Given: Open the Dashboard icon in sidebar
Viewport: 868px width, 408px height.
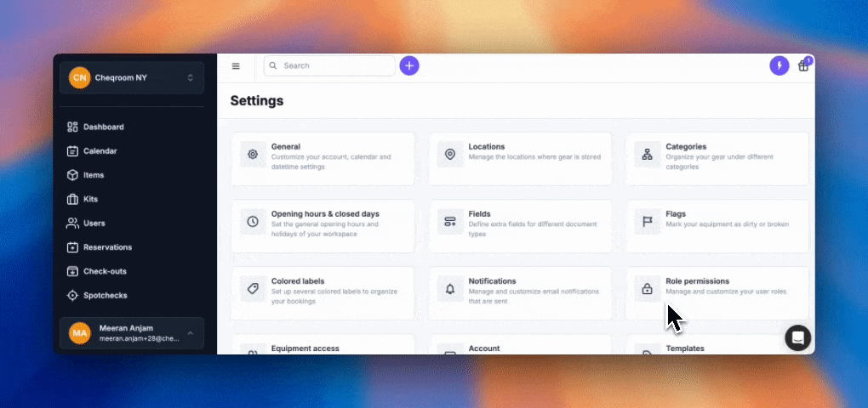Looking at the screenshot, I should point(72,127).
